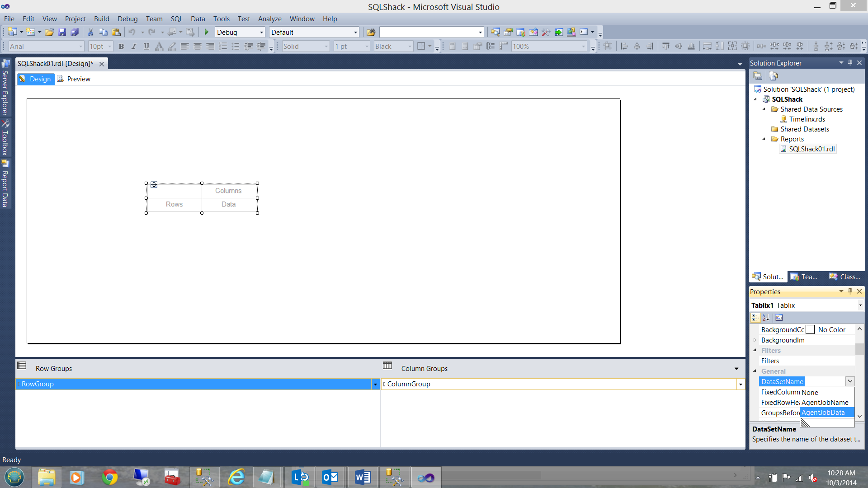
Task: Select SQLShack01.rdl in Solution Explorer
Action: click(811, 149)
